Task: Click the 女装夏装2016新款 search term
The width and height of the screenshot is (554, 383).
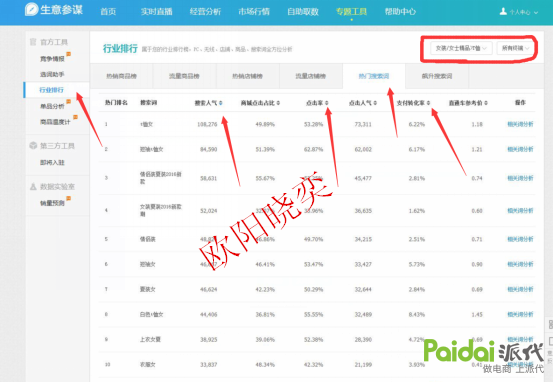Action: point(161,210)
